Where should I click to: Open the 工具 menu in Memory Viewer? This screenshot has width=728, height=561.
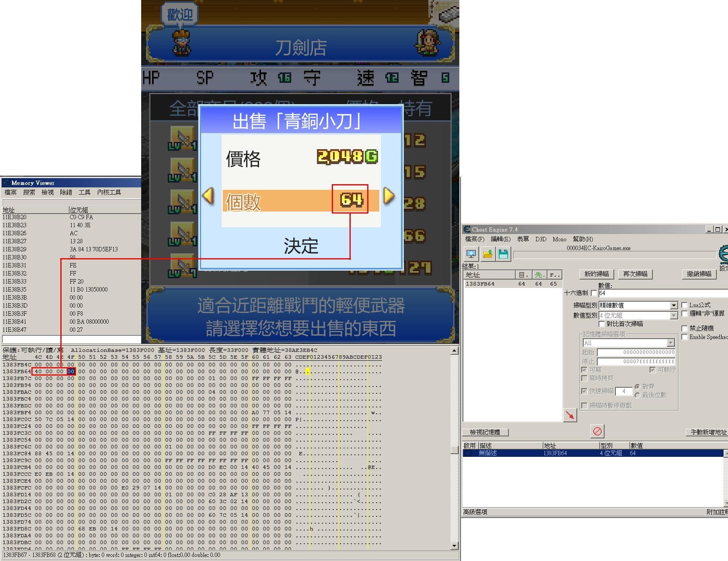(x=84, y=192)
